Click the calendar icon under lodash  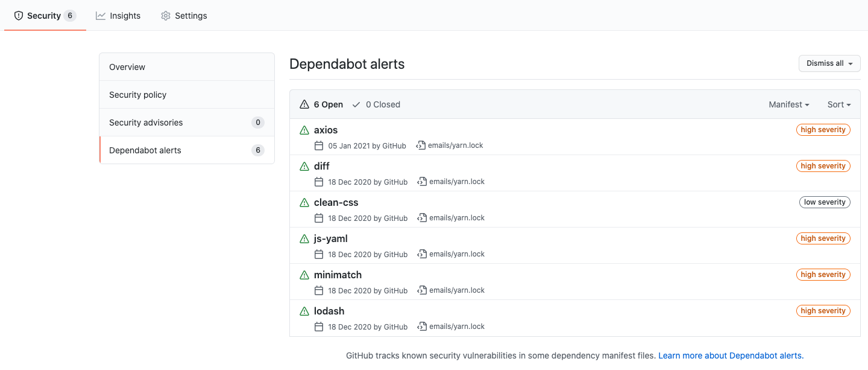tap(319, 327)
